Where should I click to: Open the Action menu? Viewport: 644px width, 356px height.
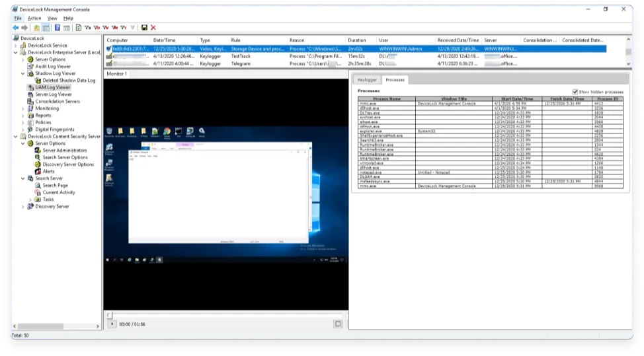click(34, 18)
